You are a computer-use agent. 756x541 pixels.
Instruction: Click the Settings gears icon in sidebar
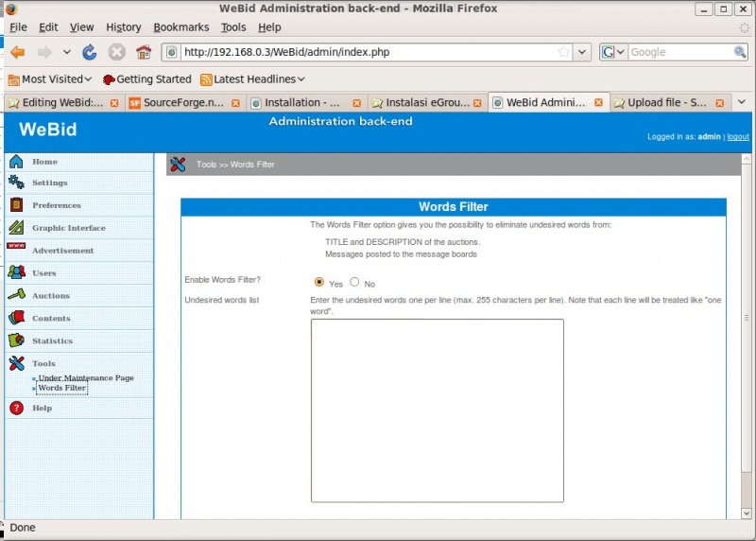point(16,183)
